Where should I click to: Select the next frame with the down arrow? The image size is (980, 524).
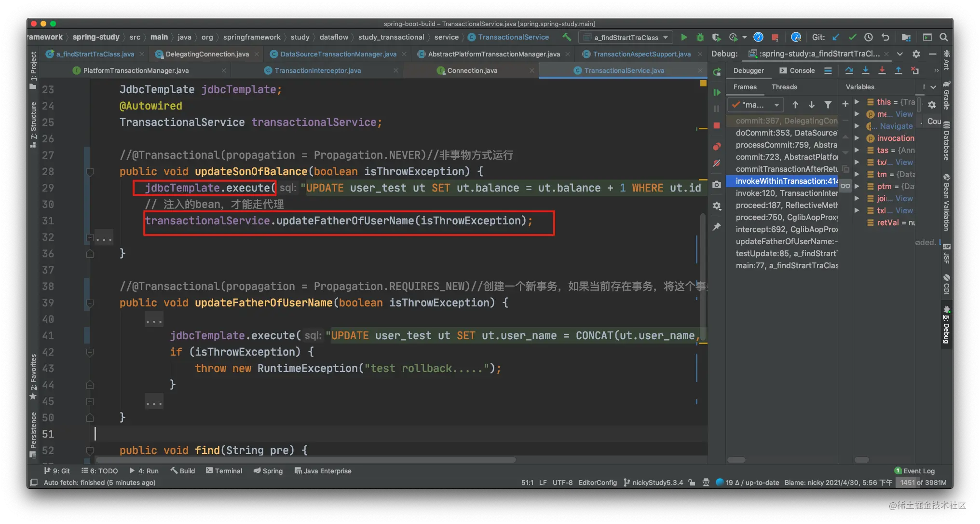coord(812,105)
